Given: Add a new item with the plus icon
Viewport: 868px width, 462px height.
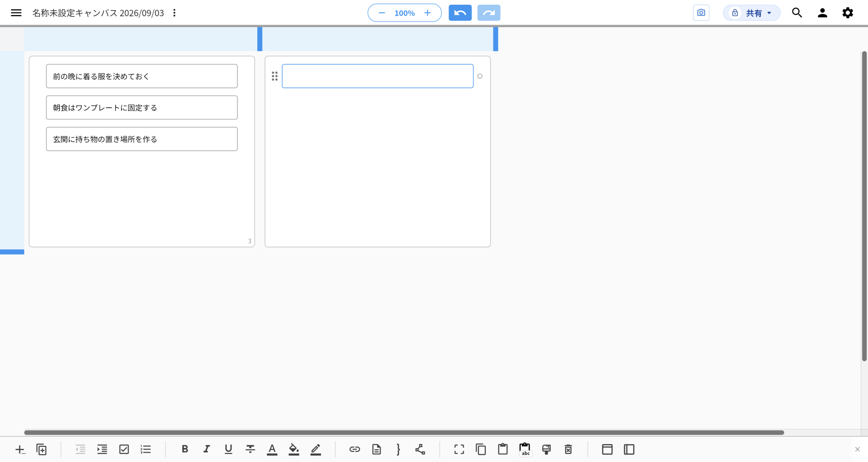Looking at the screenshot, I should pyautogui.click(x=20, y=450).
